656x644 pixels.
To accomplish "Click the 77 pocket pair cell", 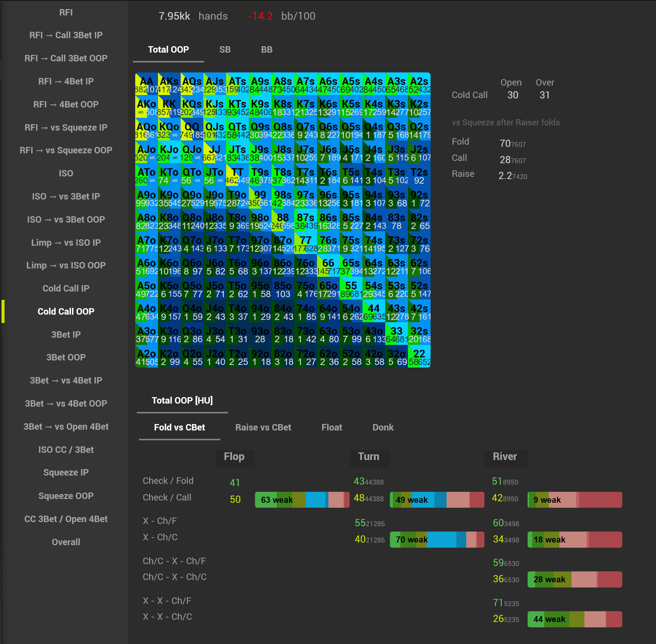I will click(306, 243).
